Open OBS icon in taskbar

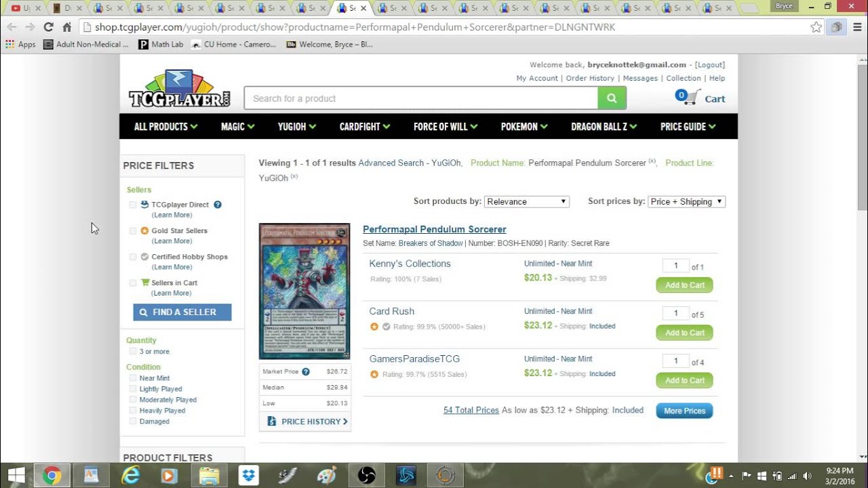(366, 475)
